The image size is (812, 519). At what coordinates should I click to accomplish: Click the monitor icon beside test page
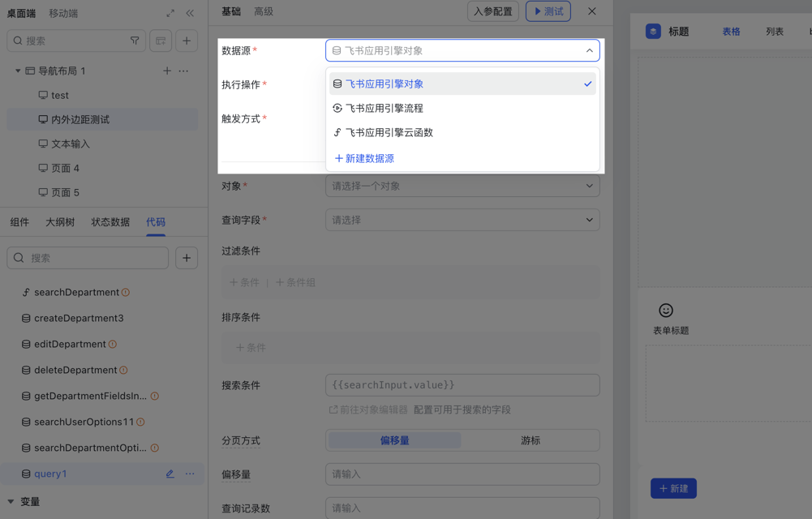pos(43,95)
